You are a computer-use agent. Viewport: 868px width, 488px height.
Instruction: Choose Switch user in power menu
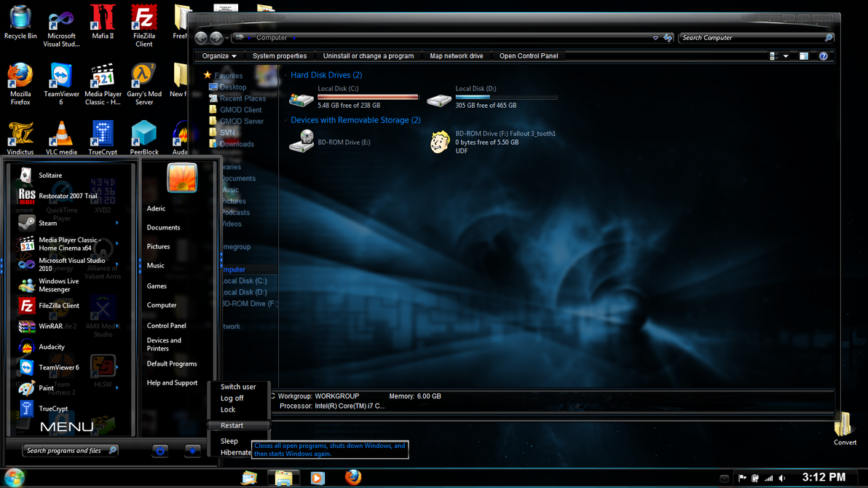[x=239, y=387]
